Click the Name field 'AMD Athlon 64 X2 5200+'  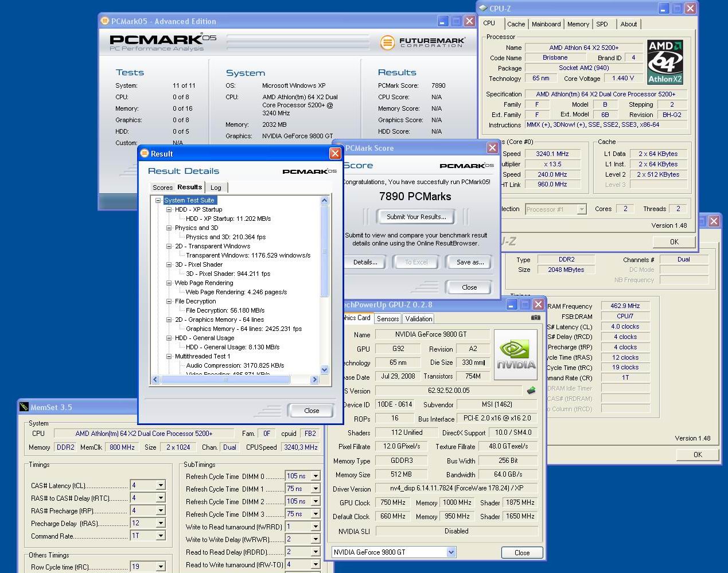[x=584, y=48]
